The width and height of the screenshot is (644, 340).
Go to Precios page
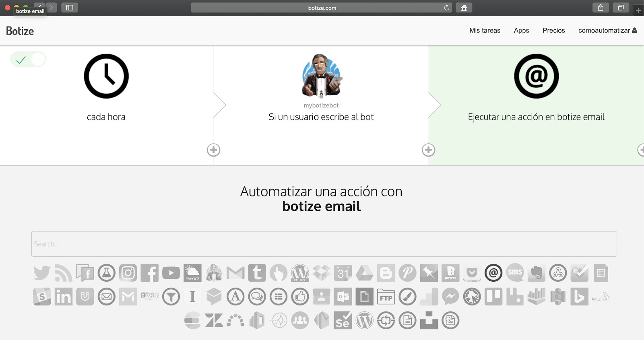coord(553,31)
